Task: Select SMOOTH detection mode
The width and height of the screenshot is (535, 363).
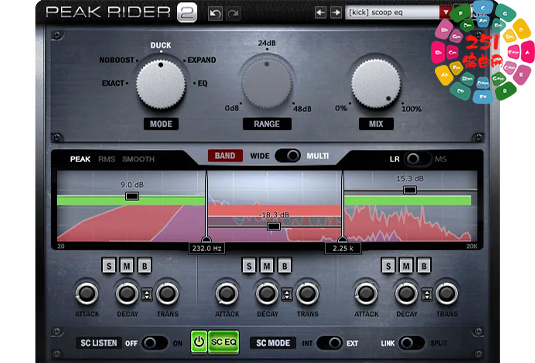Action: [138, 159]
